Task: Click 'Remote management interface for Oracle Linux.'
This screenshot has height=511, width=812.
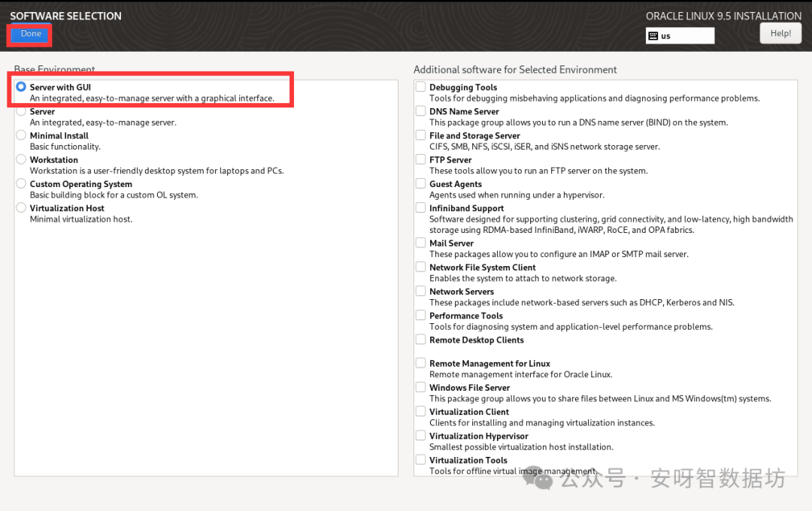Action: click(521, 374)
